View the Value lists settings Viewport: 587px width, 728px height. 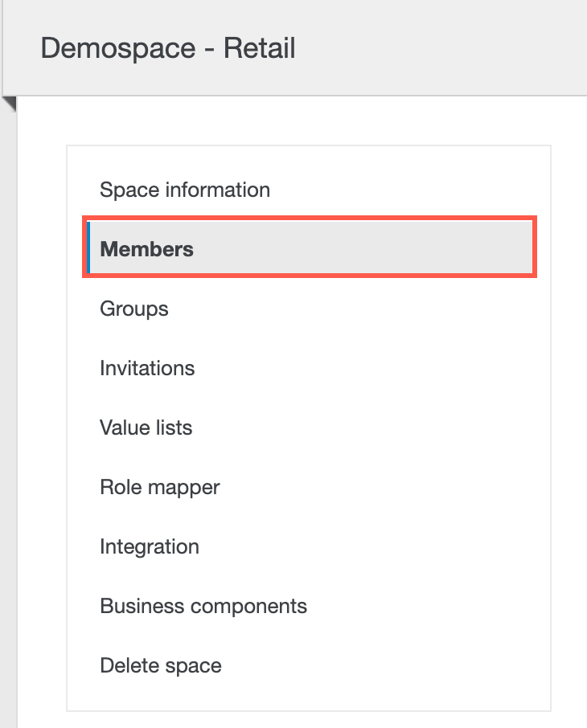[146, 427]
